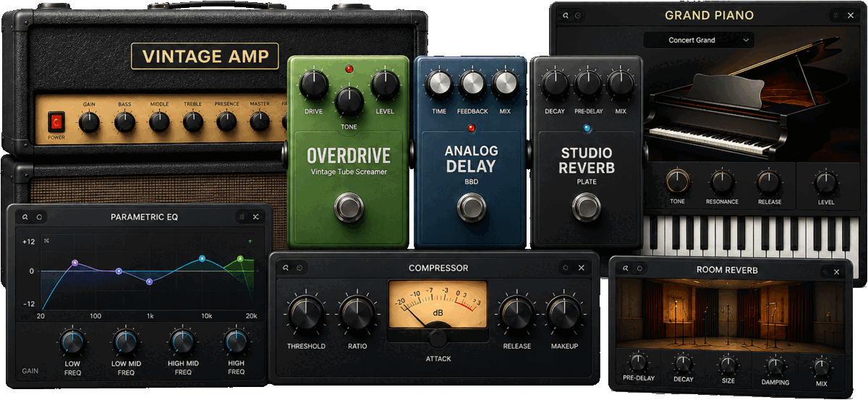Click the Room Reverb Pre-Delay knob
Image resolution: width=868 pixels, height=400 pixels.
pos(637,363)
